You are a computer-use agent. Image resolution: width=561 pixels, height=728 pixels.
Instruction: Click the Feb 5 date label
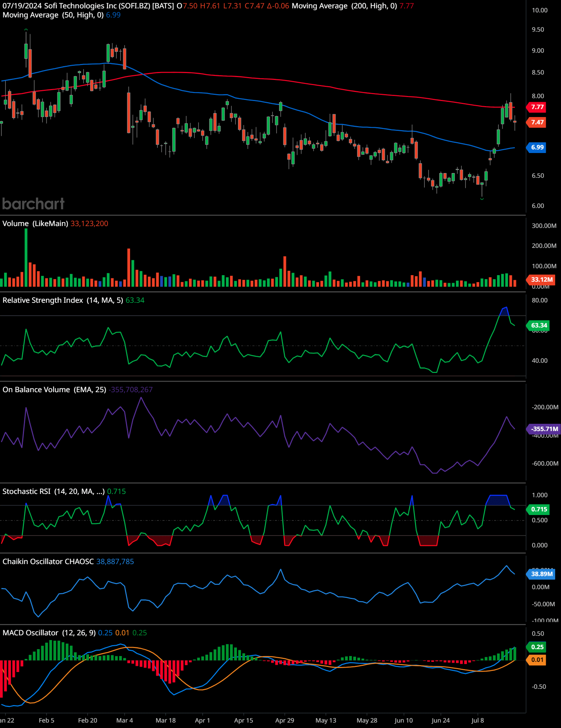(x=47, y=720)
